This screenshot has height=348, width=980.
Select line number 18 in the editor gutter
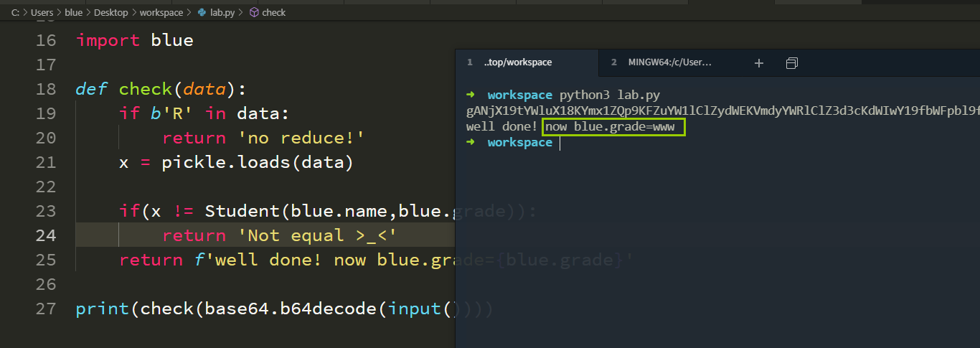click(x=45, y=89)
